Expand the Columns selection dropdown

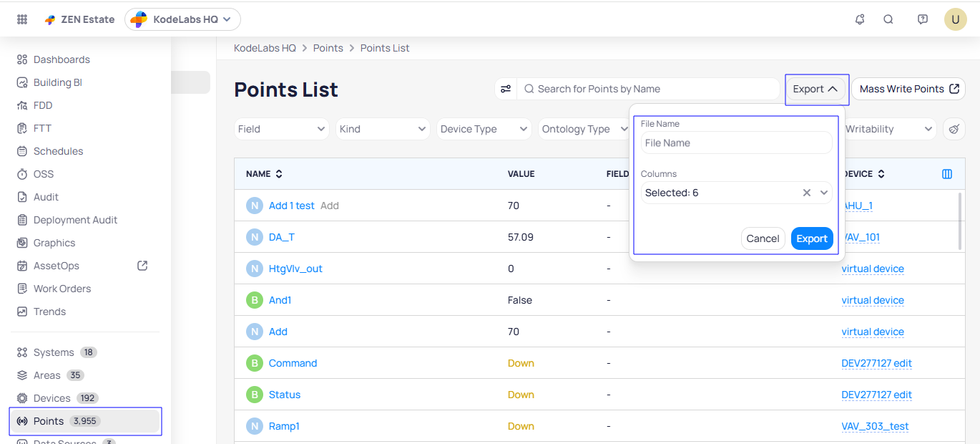click(x=824, y=193)
